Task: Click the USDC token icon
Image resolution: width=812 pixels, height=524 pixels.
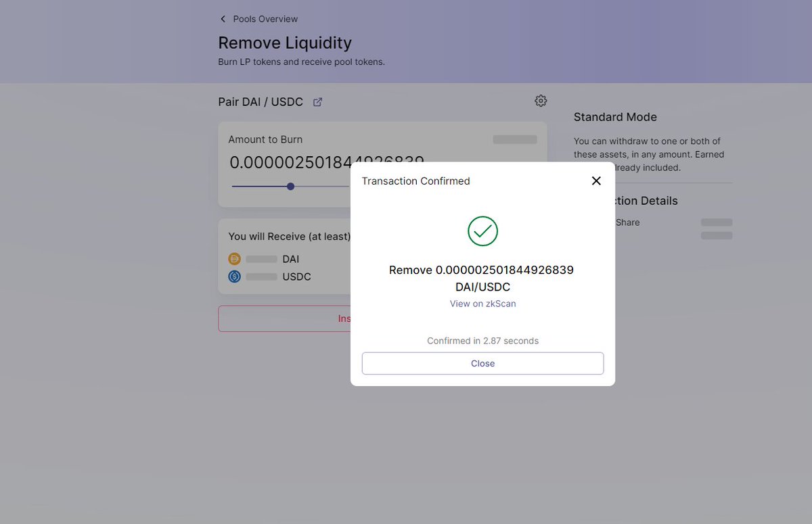Action: click(235, 277)
